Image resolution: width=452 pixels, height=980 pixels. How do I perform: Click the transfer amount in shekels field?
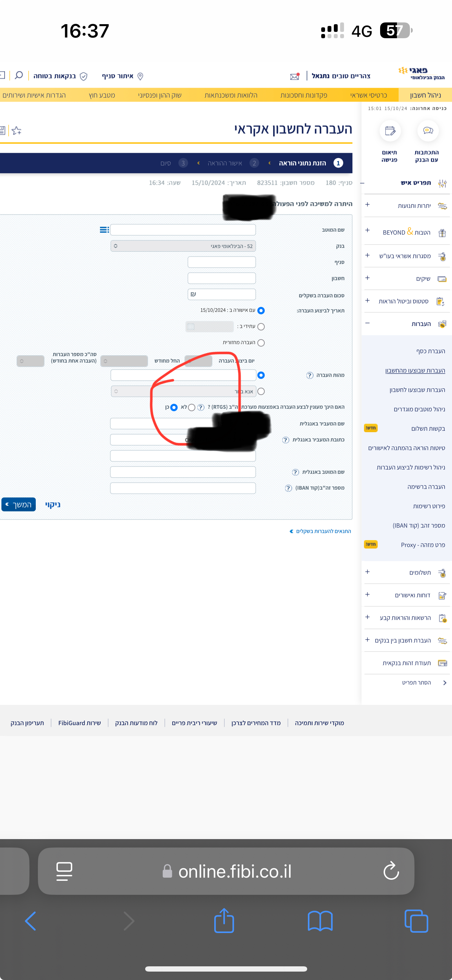tap(222, 294)
